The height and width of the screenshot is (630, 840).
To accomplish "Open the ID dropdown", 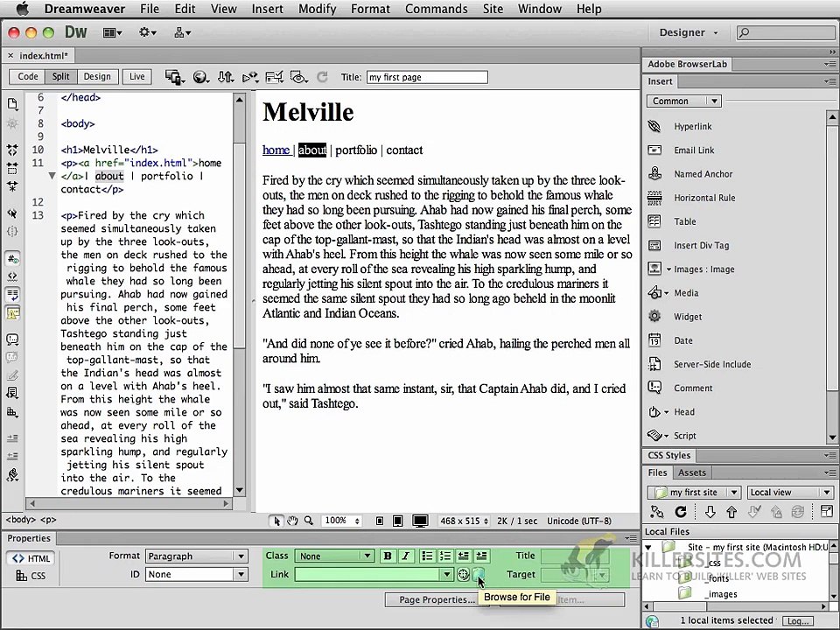I will [x=196, y=574].
